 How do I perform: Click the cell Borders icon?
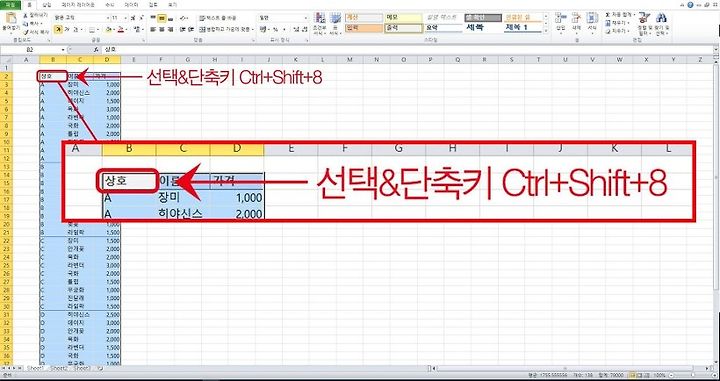click(91, 29)
